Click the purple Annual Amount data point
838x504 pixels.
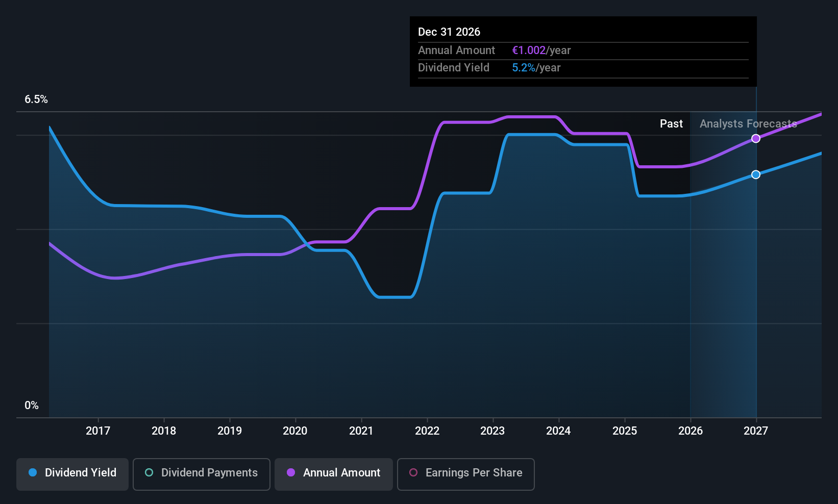(x=756, y=139)
